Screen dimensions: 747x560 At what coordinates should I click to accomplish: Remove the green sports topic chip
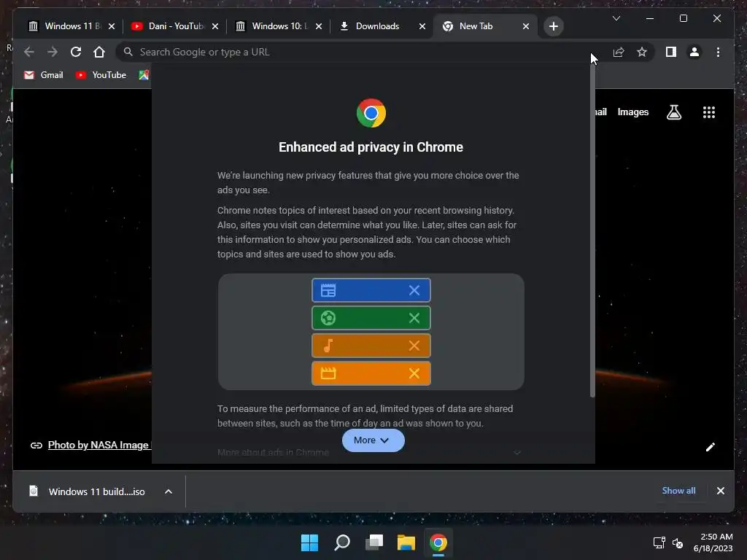414,318
